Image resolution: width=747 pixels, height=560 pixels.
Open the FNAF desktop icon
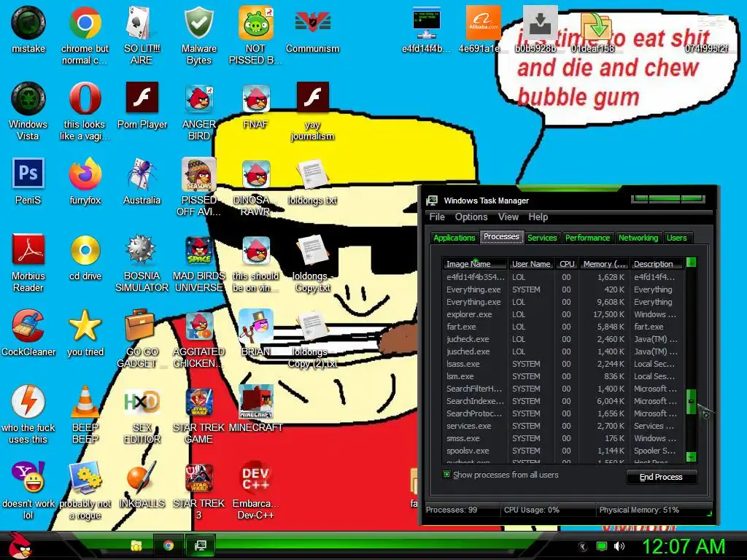coord(255,105)
